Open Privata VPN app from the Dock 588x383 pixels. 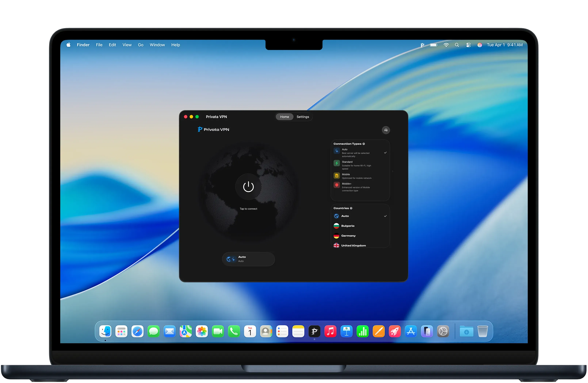[314, 331]
